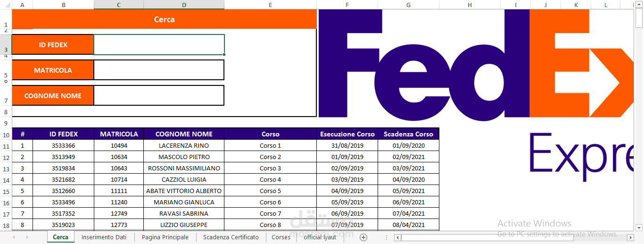Select the Corses sheet tab
644x244 pixels.
click(281, 237)
